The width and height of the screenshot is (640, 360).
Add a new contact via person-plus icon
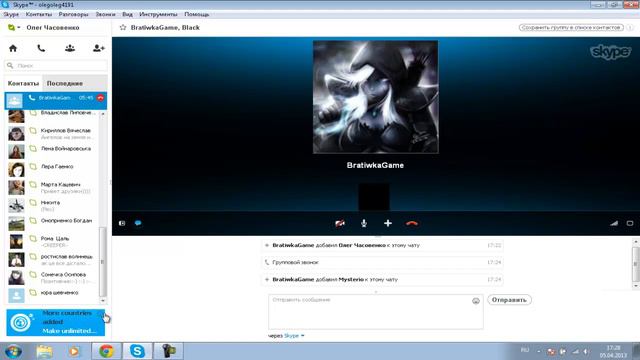tap(98, 48)
